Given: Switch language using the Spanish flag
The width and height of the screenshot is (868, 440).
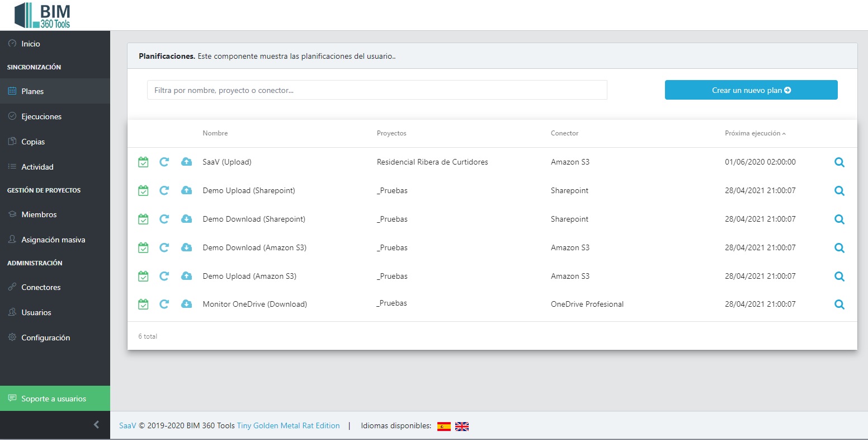Looking at the screenshot, I should tap(444, 426).
